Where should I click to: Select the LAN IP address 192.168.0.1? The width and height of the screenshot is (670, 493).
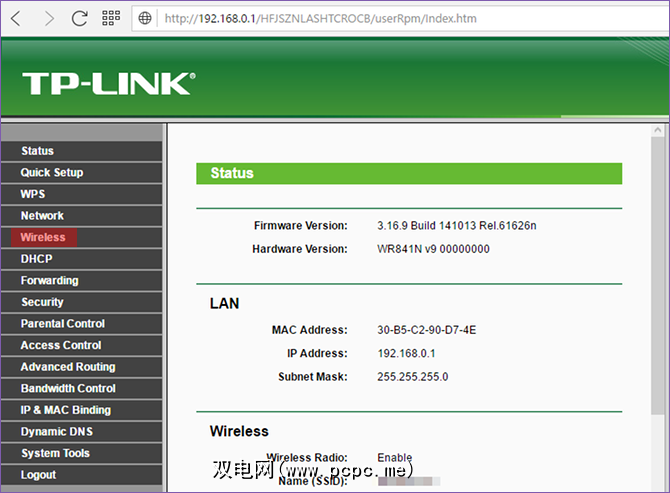(x=406, y=354)
